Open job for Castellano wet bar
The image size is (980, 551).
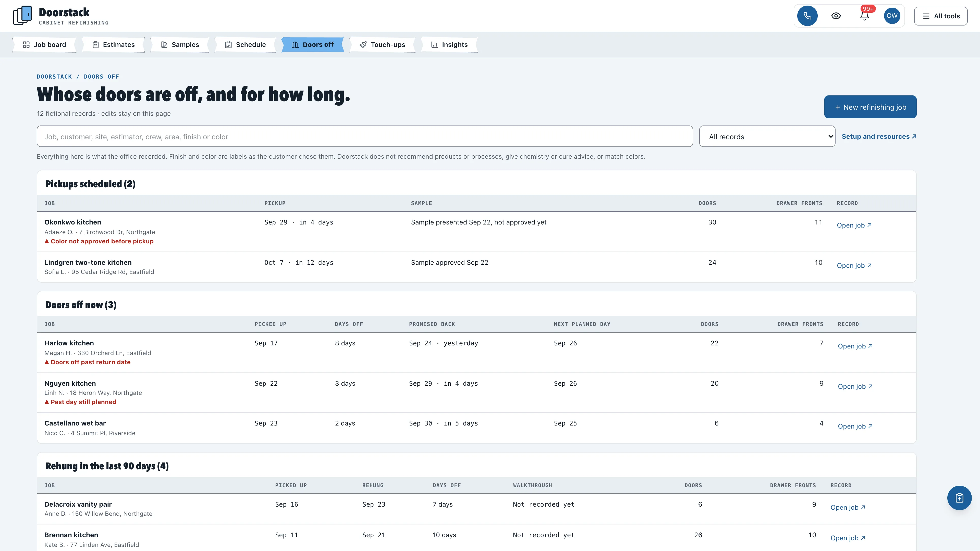pyautogui.click(x=855, y=426)
